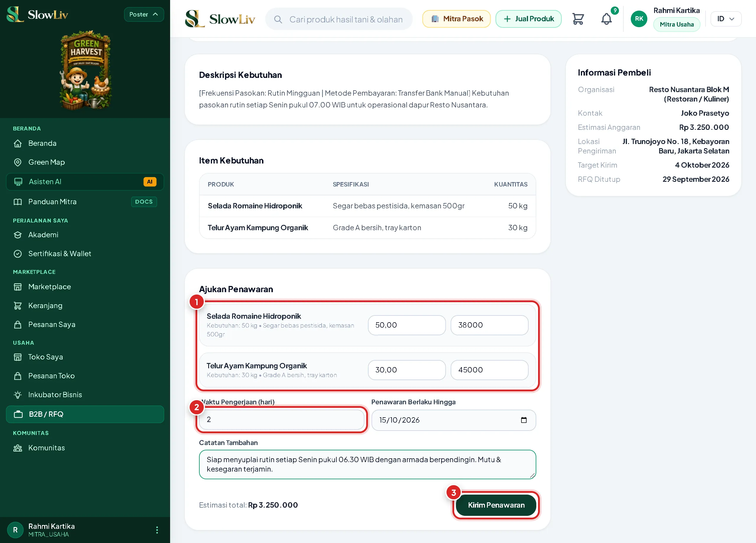
Task: Open Pesanan Saya
Action: (x=85, y=324)
